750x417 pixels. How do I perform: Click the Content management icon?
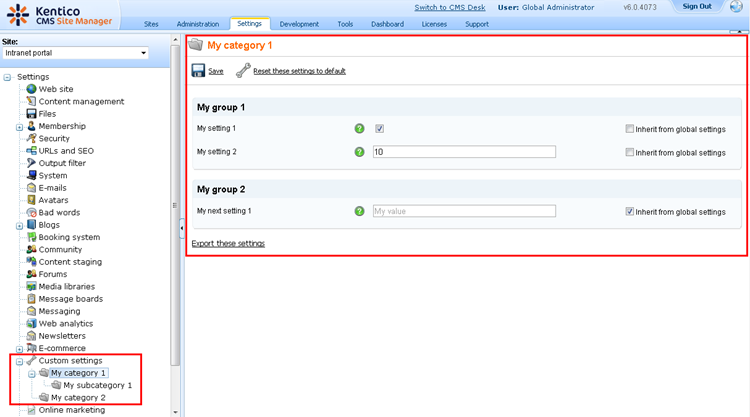(32, 101)
